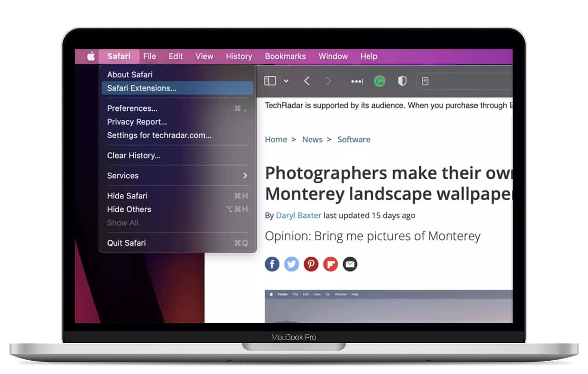This screenshot has width=588, height=374.
Task: Expand the sidebar dropdown chevron
Action: [286, 81]
